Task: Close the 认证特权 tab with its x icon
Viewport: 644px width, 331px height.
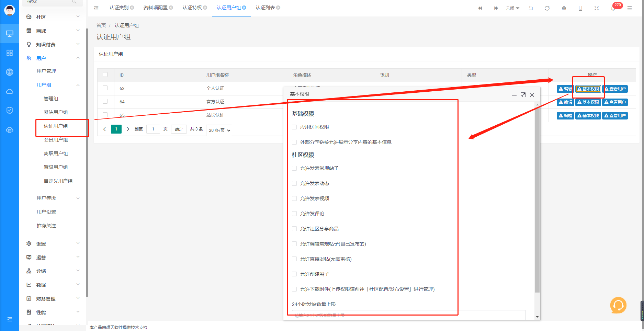Action: tap(205, 8)
